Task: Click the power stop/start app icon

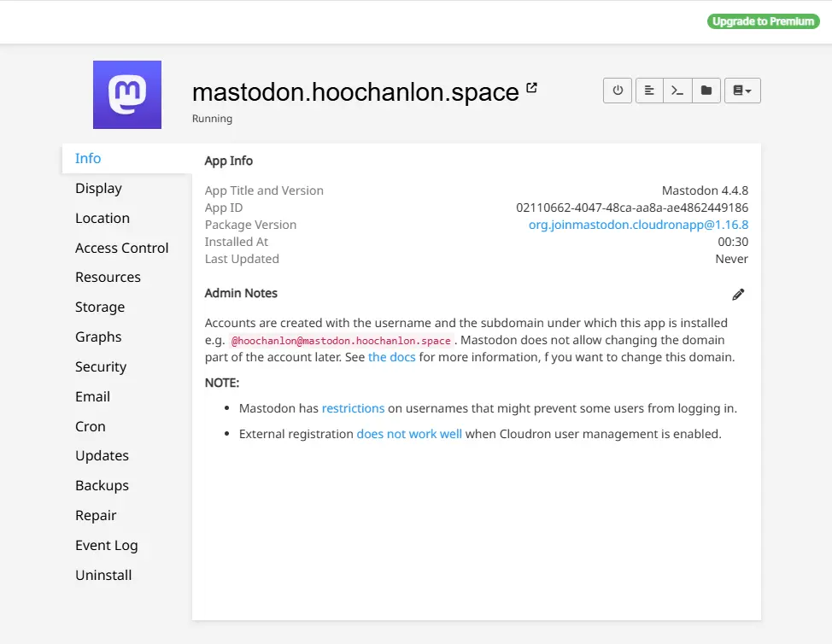Action: tap(618, 91)
